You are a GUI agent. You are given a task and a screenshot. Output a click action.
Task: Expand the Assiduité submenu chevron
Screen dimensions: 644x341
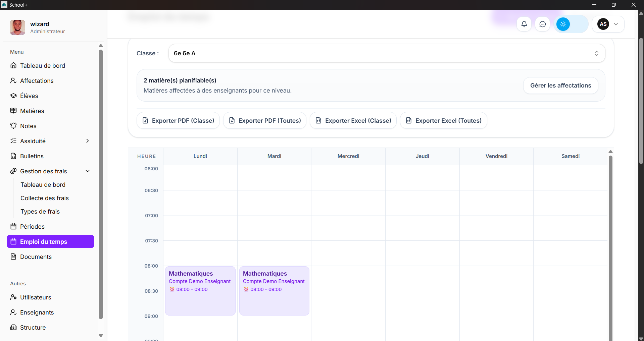click(x=88, y=141)
